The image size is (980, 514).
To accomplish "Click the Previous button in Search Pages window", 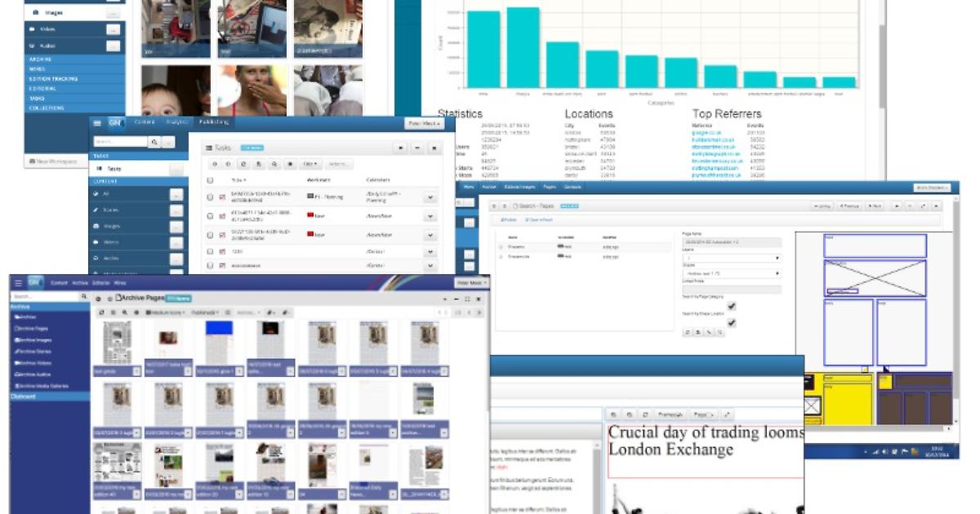I will (849, 206).
